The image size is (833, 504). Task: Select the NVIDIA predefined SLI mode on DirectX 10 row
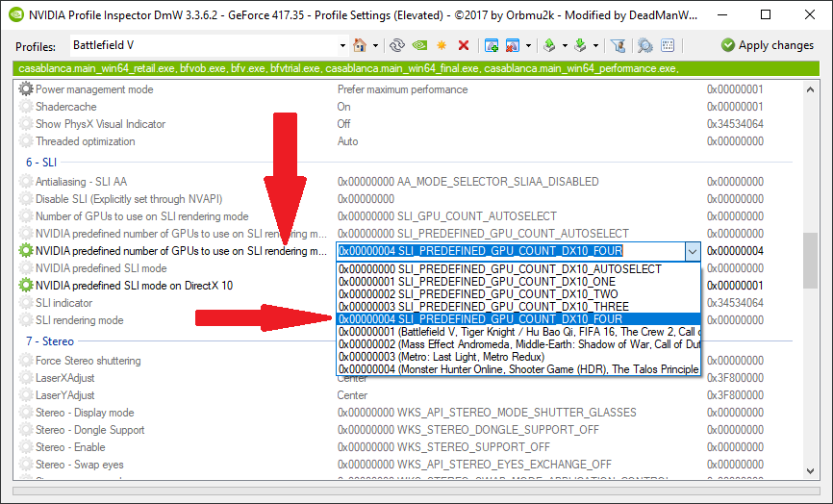(x=175, y=286)
